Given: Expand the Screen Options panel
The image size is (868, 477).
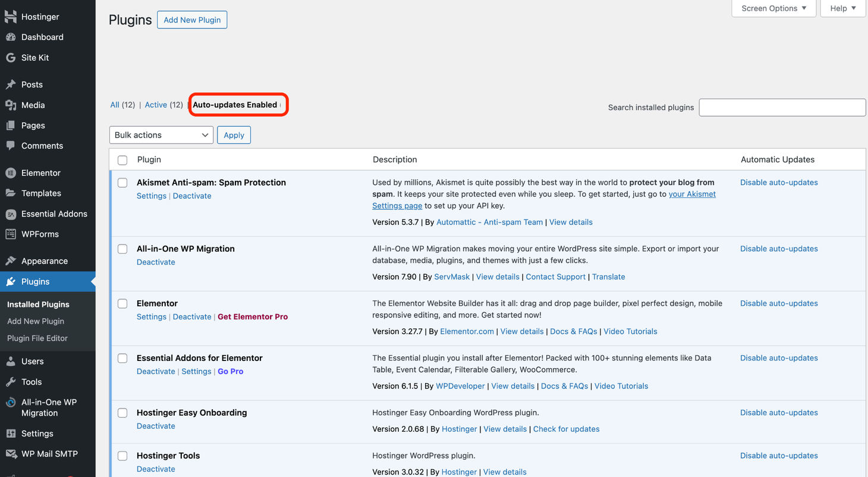Looking at the screenshot, I should pyautogui.click(x=773, y=8).
